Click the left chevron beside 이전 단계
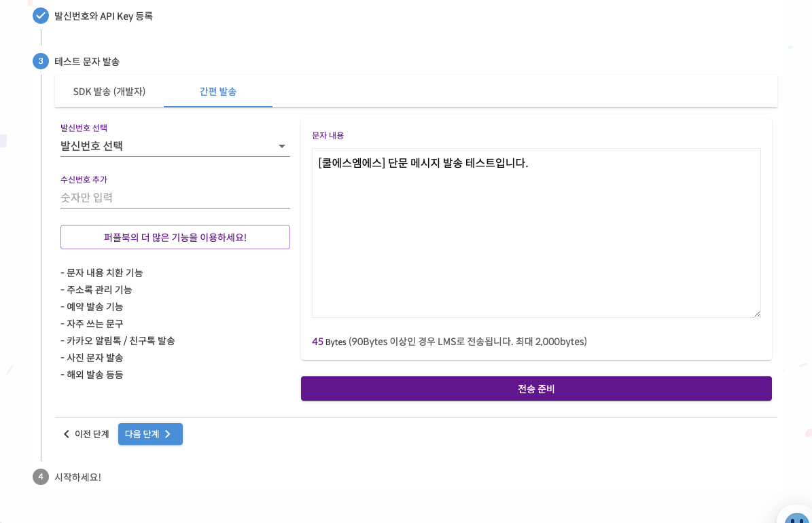 pos(67,434)
